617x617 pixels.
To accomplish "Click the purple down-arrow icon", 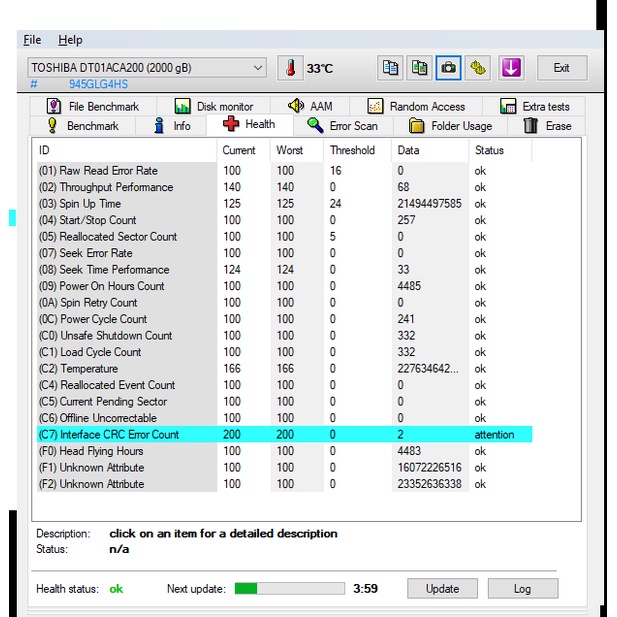I will click(x=511, y=68).
